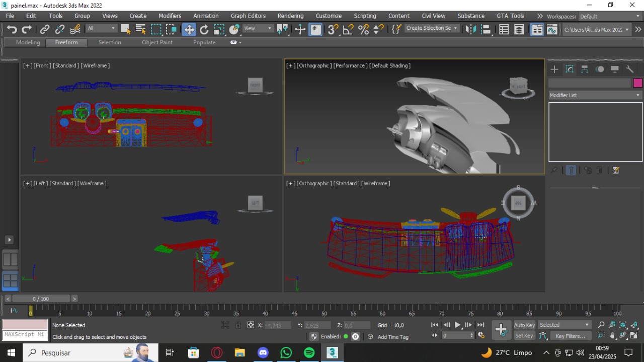Open the View reference coordinate dropdown
644x362 pixels.
[259, 28]
